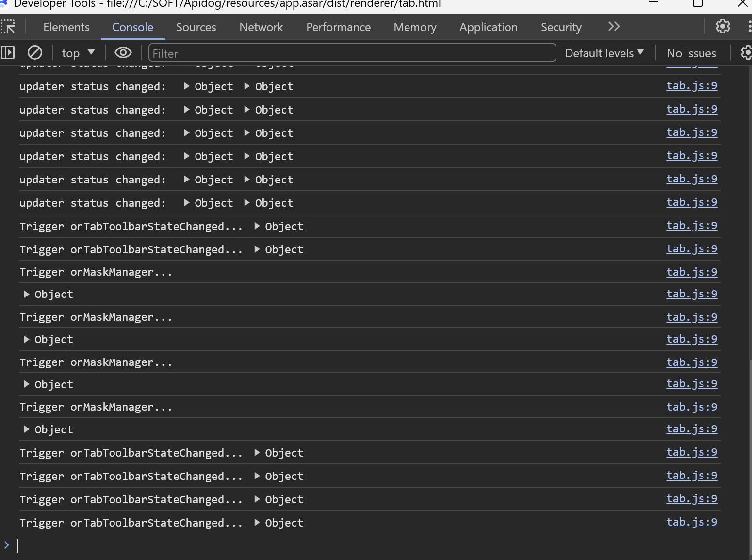Click the console Filter input field
Viewport: 752px width, 560px height.
tap(352, 53)
